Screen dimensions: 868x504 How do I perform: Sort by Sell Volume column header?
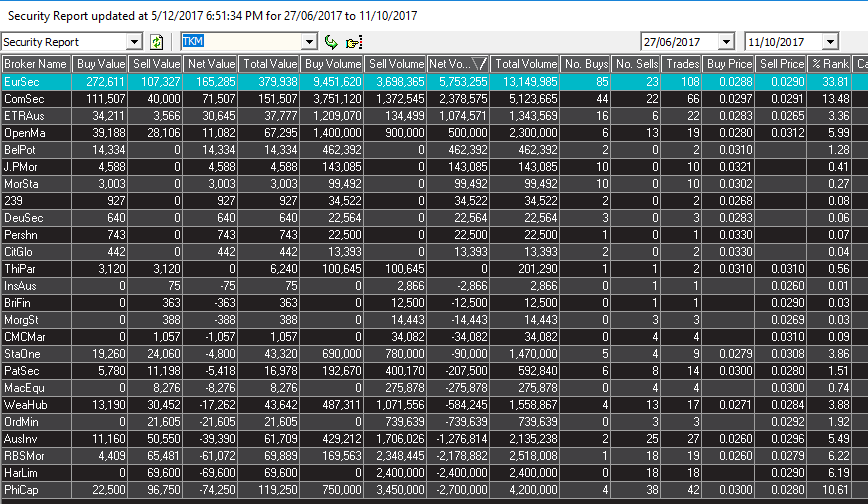[395, 64]
